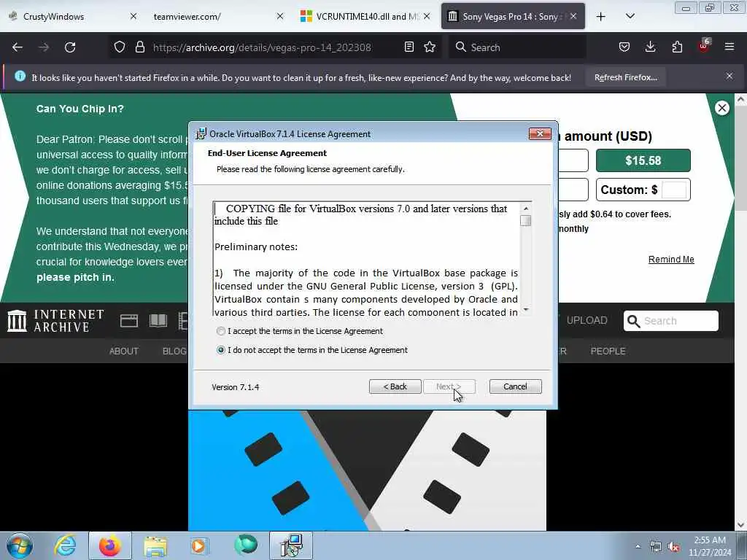Screen dimensions: 747x560
Task: Open Windows Explorer from taskbar
Action: tap(155, 545)
